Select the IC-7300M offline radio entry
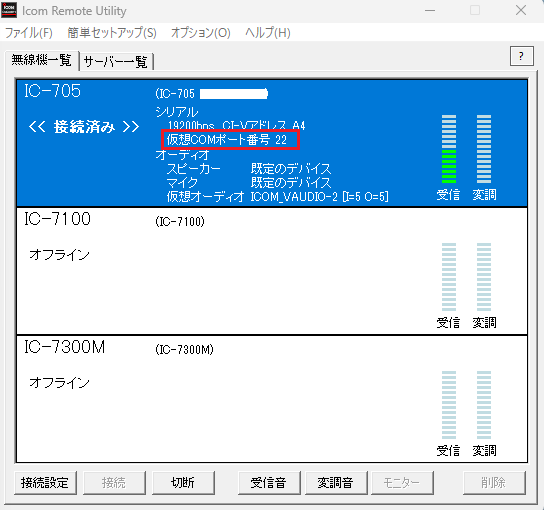544x510 pixels. pos(272,399)
